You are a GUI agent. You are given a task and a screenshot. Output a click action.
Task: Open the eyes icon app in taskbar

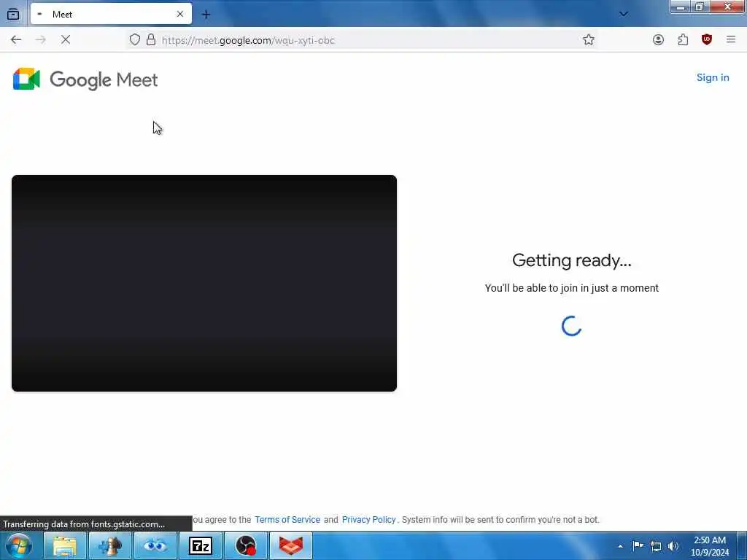click(155, 545)
